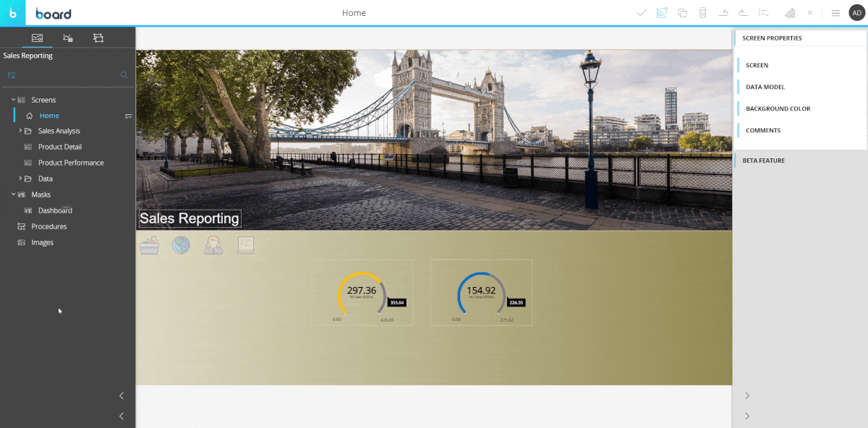Click the shopping basket icon on dashboard
The width and height of the screenshot is (868, 428).
[149, 246]
